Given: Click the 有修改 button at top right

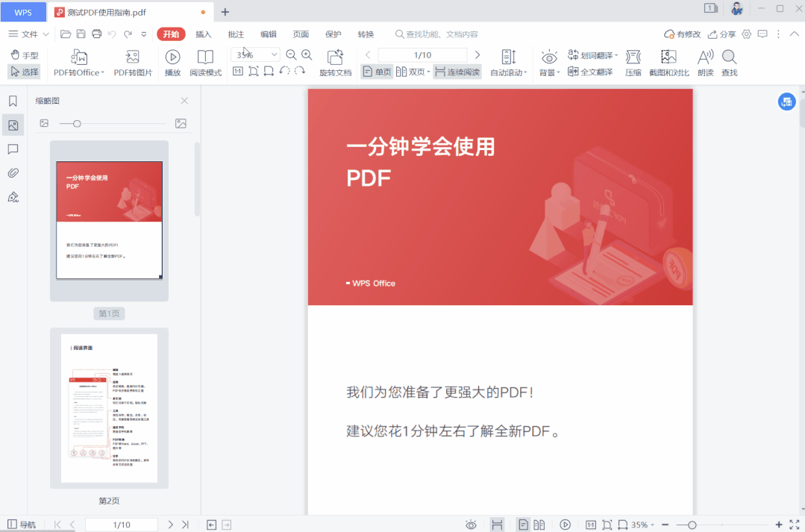Looking at the screenshot, I should coord(683,34).
